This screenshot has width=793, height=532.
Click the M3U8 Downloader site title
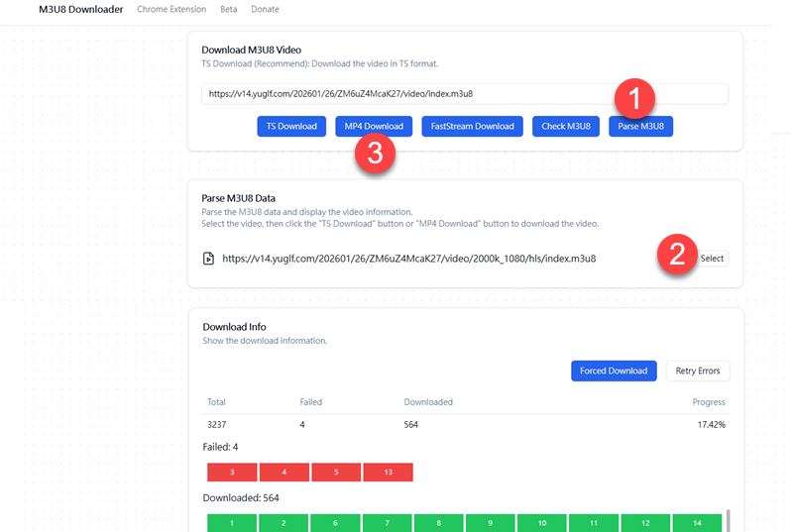pyautogui.click(x=80, y=10)
